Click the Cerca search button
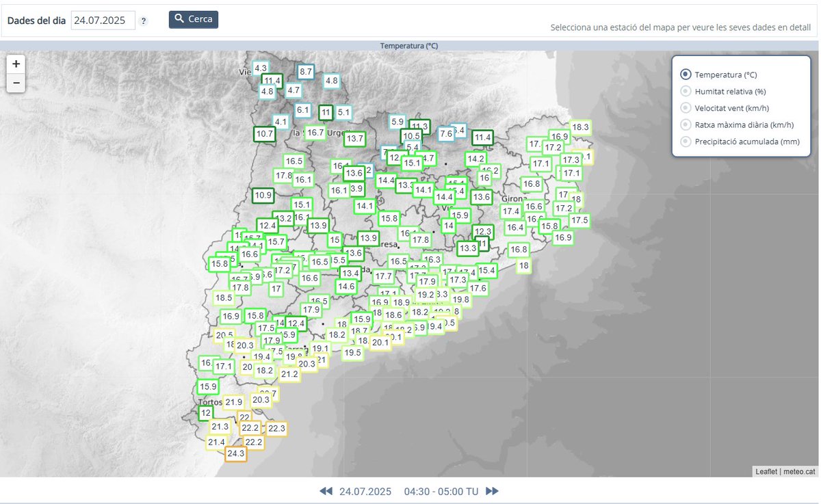This screenshot has height=504, width=821. [194, 19]
